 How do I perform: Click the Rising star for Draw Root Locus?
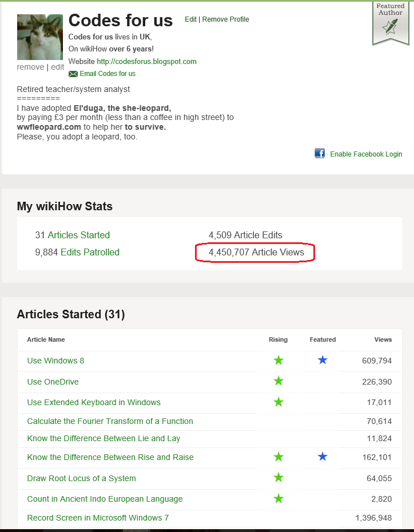278,478
